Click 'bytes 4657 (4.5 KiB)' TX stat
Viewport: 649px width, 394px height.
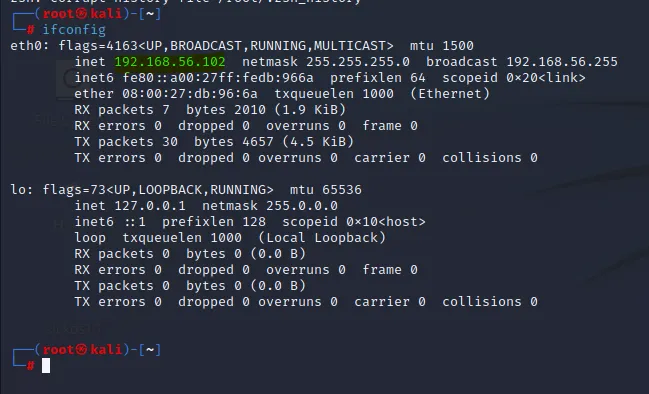[x=274, y=142]
